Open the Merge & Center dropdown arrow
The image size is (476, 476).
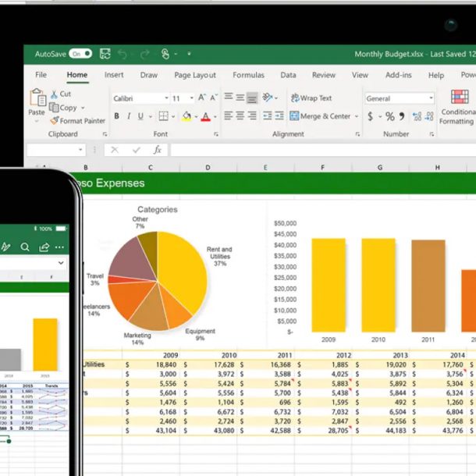pyautogui.click(x=357, y=116)
